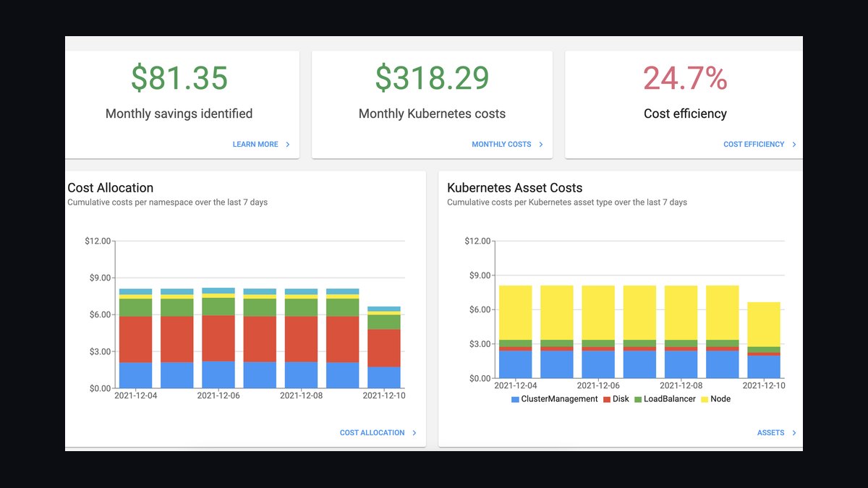Click the Kubernetes Asset Costs title
This screenshot has width=868, height=488.
coord(515,188)
